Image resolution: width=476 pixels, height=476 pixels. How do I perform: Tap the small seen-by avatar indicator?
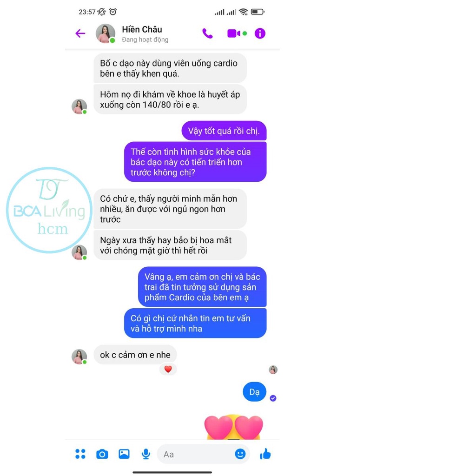click(273, 370)
